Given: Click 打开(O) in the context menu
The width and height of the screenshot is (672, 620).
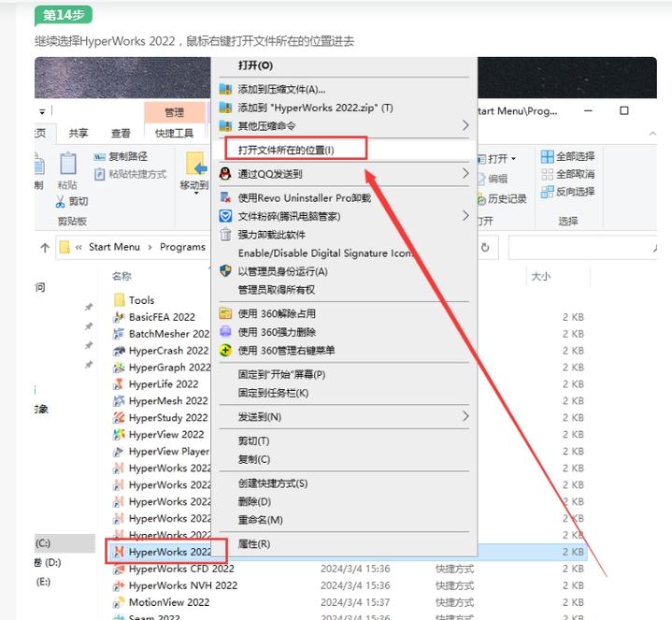Looking at the screenshot, I should [x=255, y=65].
